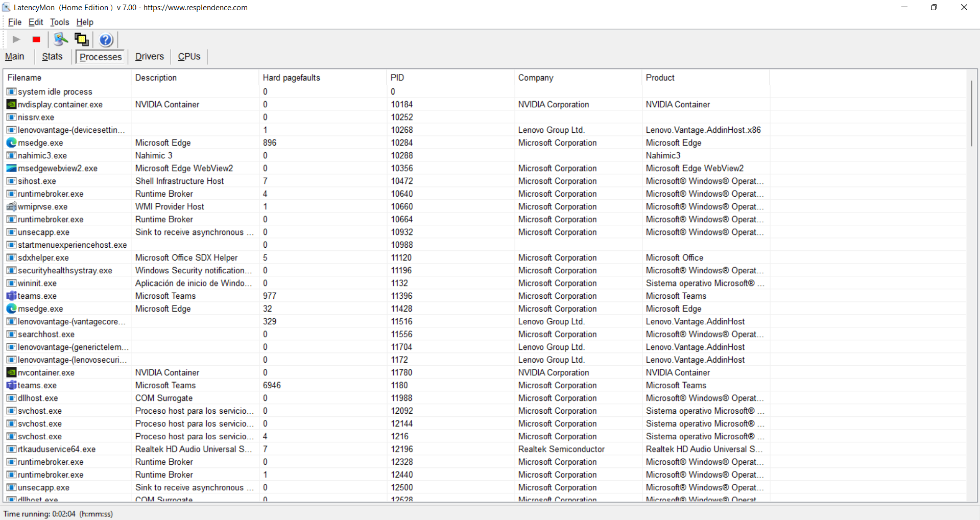Open the Tools menu
Image resolution: width=980 pixels, height=520 pixels.
point(59,22)
